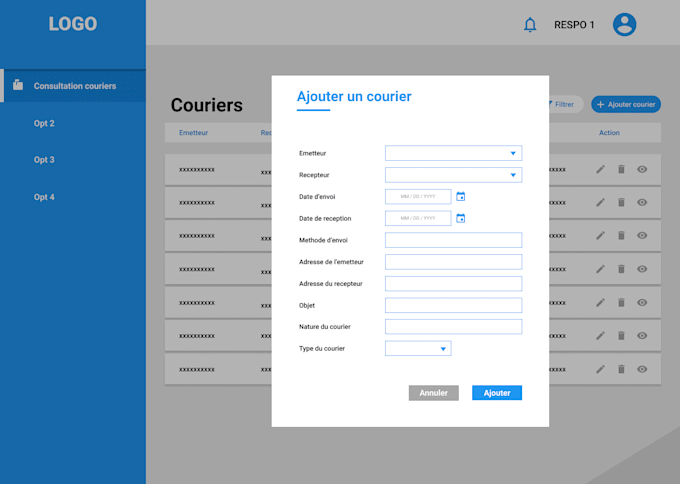680x484 pixels.
Task: Click the trash icon in last courier row
Action: (x=621, y=369)
